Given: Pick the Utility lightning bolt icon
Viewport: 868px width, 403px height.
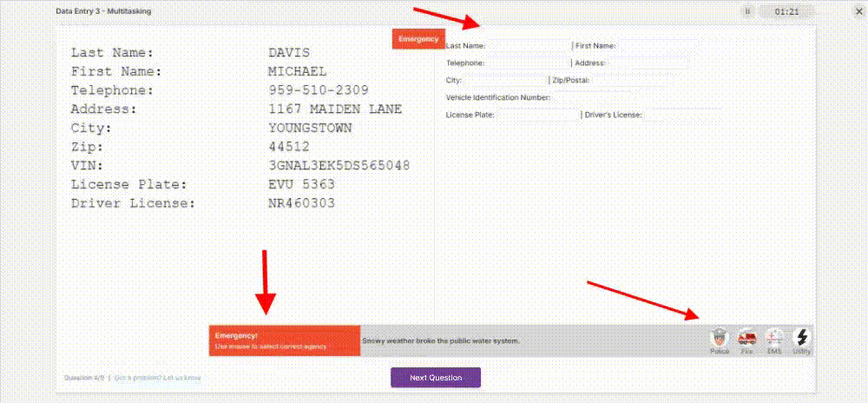Looking at the screenshot, I should (802, 339).
